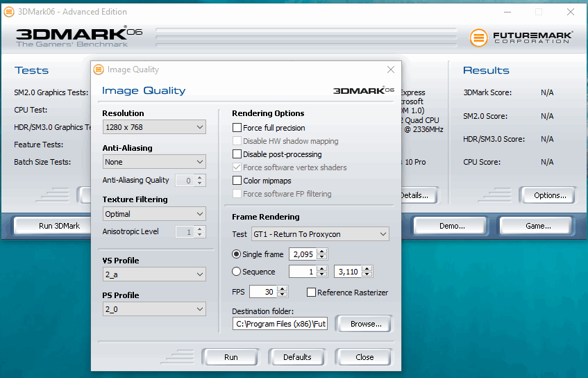Viewport: 588px width, 378px height.
Task: Toggle Force software FP filtering checkbox
Action: point(237,194)
